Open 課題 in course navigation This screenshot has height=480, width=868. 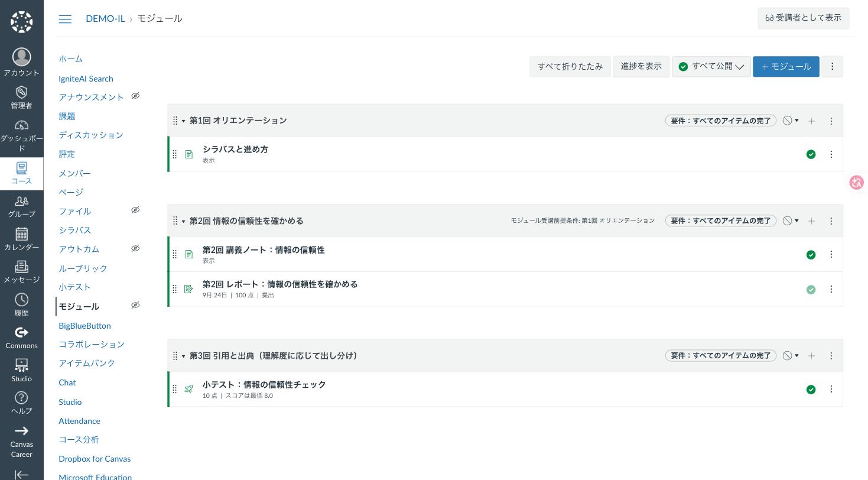point(67,116)
